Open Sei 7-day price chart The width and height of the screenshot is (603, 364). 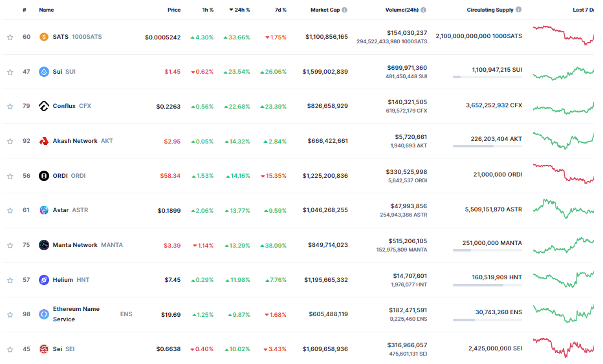564,347
